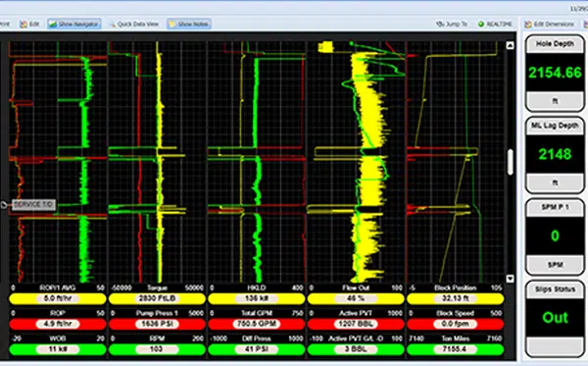Image resolution: width=588 pixels, height=366 pixels.
Task: Click the Quick Data View icon
Action: (112, 25)
